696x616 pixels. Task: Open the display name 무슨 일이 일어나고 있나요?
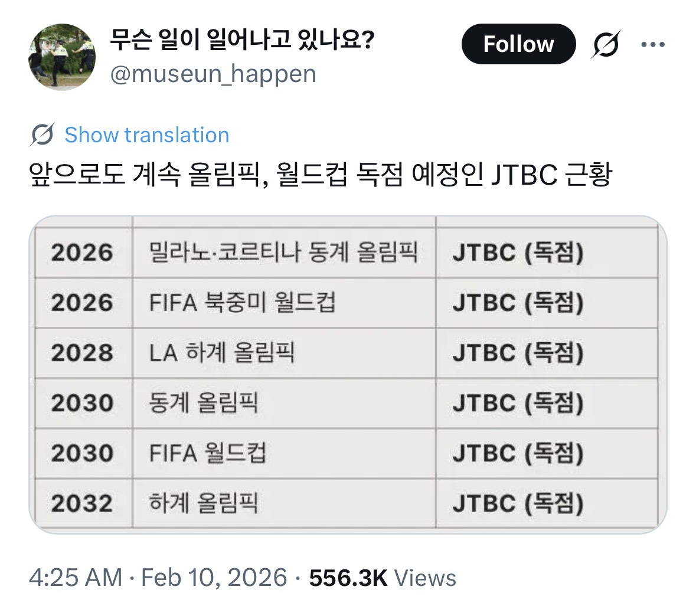(x=242, y=41)
